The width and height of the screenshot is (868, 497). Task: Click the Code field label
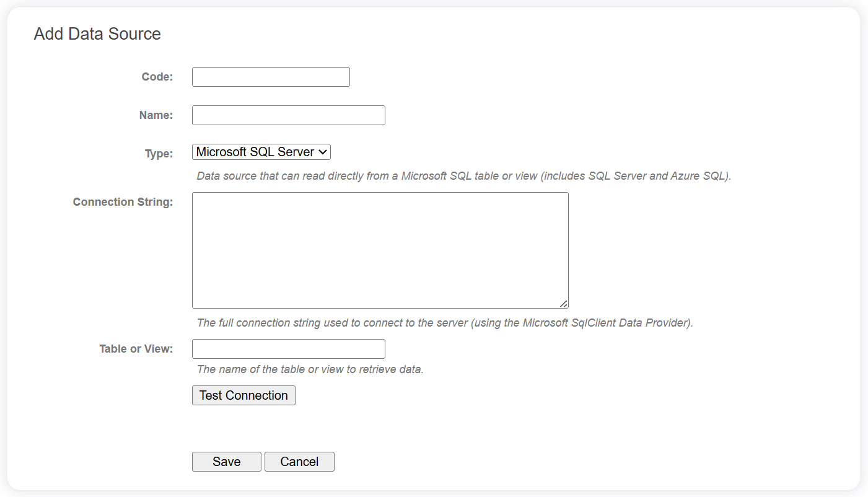click(156, 76)
